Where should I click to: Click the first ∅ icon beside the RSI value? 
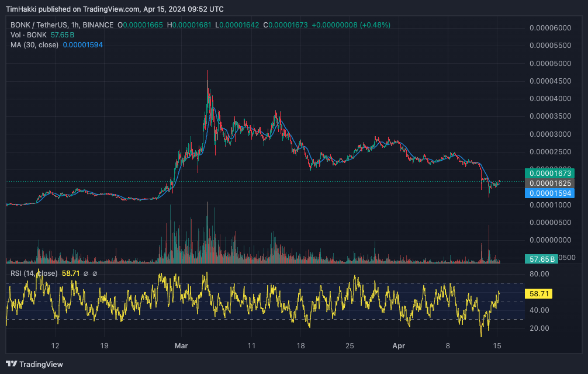click(87, 273)
